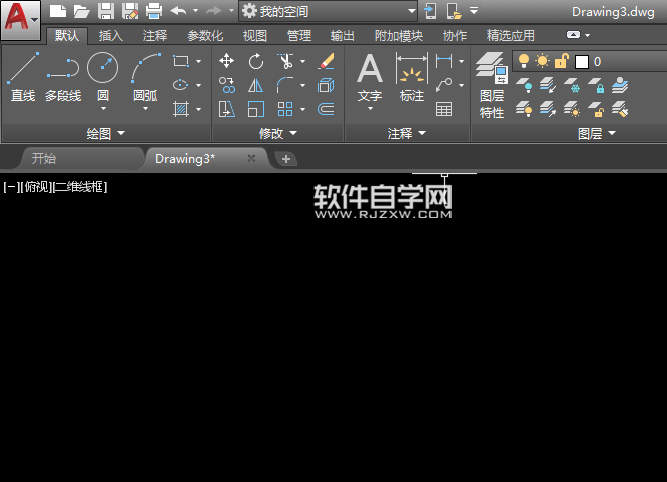Toggle layer 0 freeze sun icon
The image size is (667, 482).
coord(542,61)
